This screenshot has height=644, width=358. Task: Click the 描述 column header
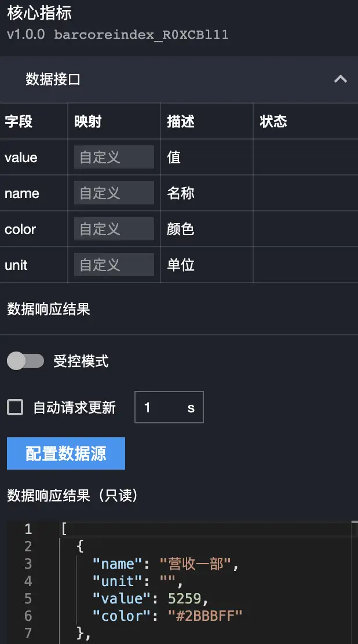[181, 122]
